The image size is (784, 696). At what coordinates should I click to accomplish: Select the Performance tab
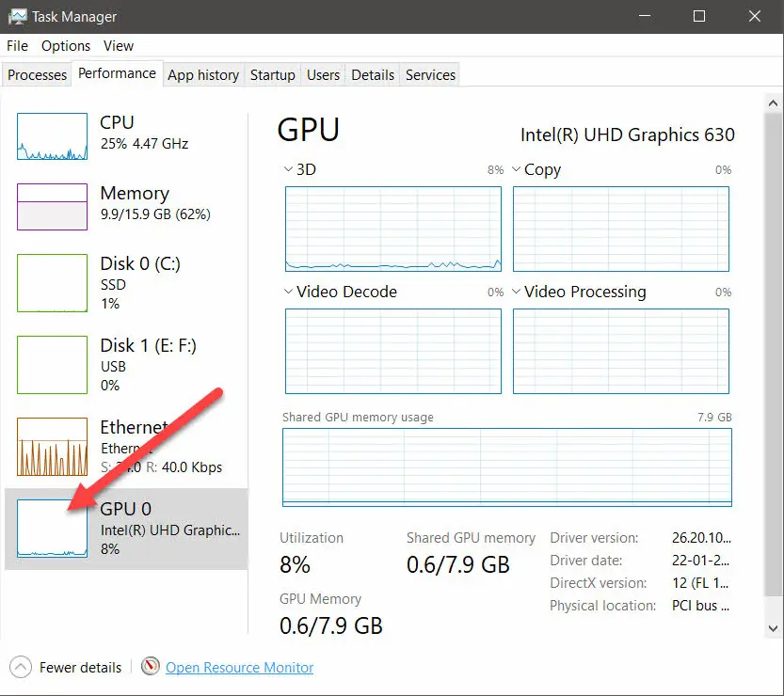[117, 73]
